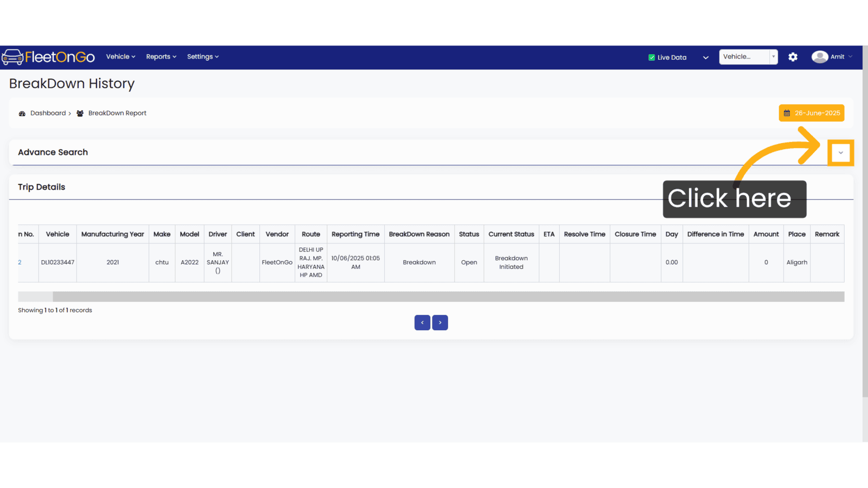The image size is (868, 488).
Task: Open the blue row number link 2
Action: point(20,262)
